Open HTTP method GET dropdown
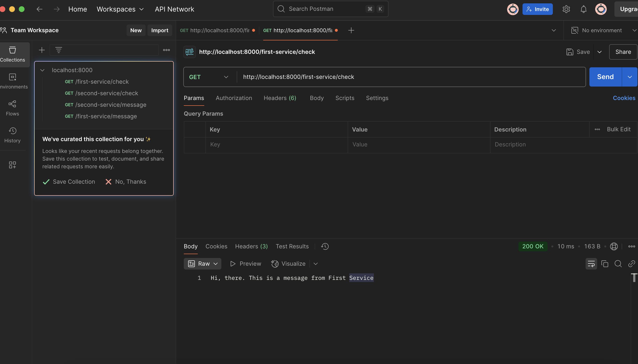The image size is (638, 364). [x=209, y=77]
